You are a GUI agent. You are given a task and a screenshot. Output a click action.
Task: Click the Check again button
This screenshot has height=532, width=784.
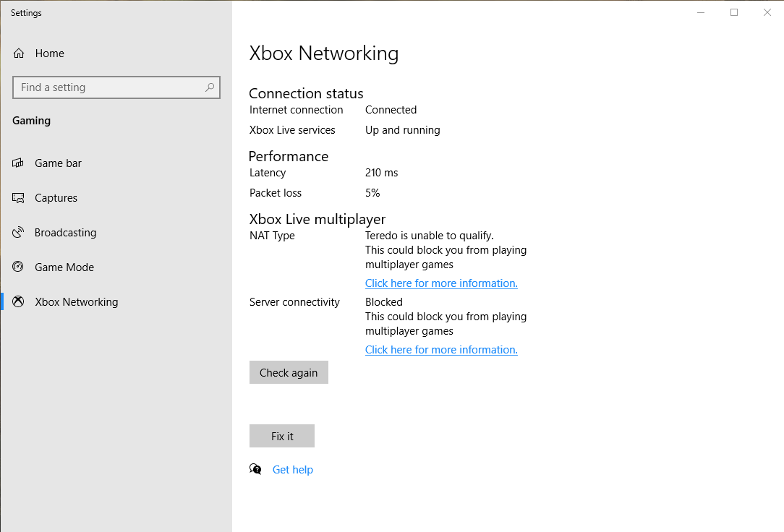pos(289,372)
